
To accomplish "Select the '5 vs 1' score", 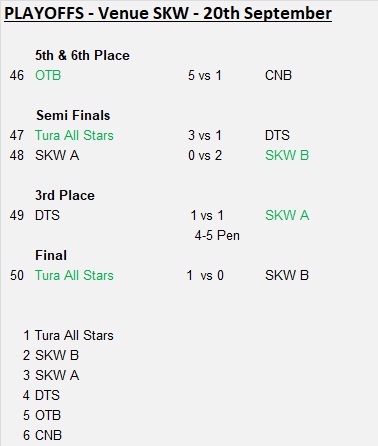I will click(x=205, y=75).
